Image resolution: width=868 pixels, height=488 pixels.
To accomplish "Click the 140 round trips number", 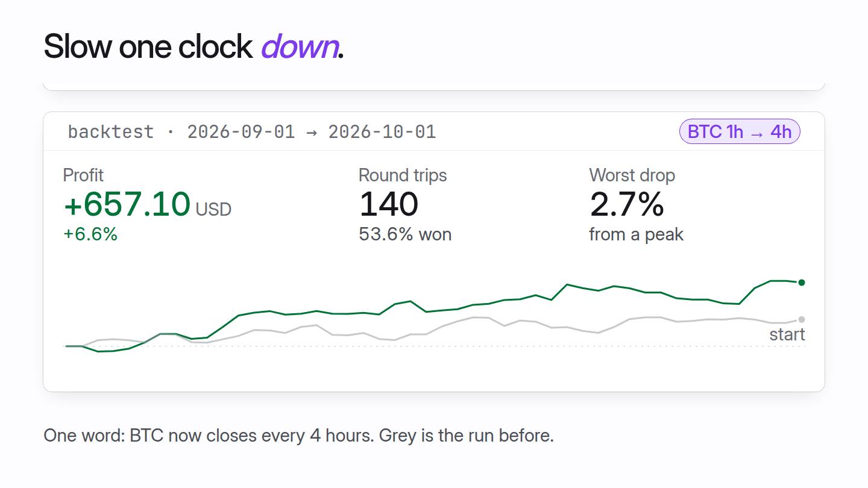I will click(x=388, y=204).
